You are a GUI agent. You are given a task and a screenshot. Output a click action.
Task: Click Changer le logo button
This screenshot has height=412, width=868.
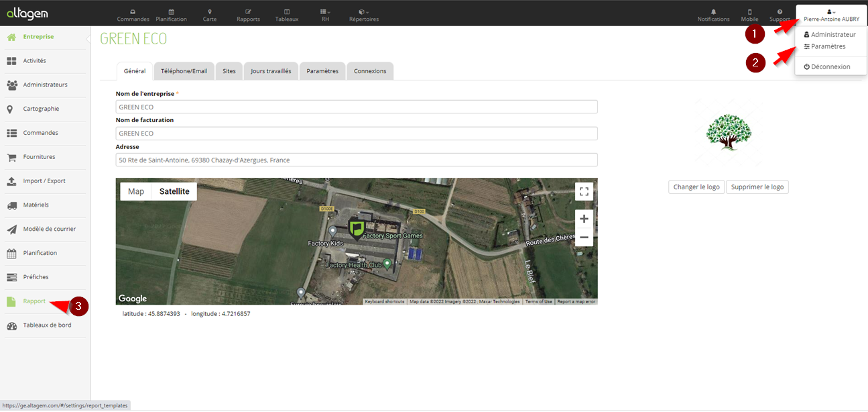(x=696, y=187)
